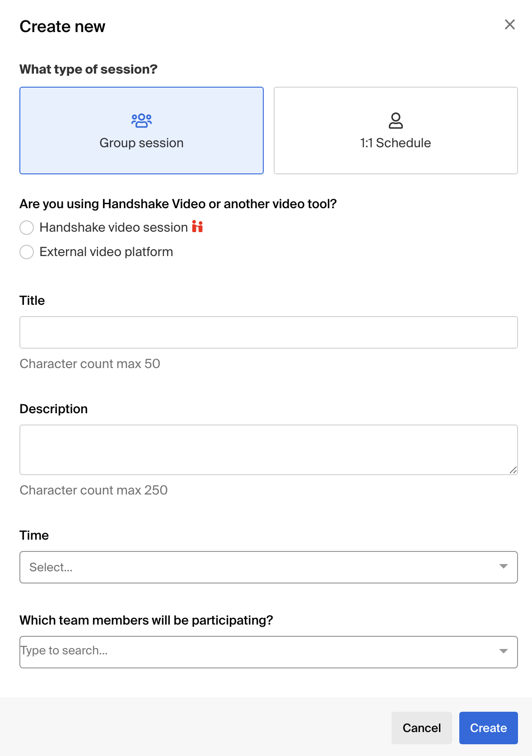
Task: Close the Create new dialog
Action: [x=509, y=24]
